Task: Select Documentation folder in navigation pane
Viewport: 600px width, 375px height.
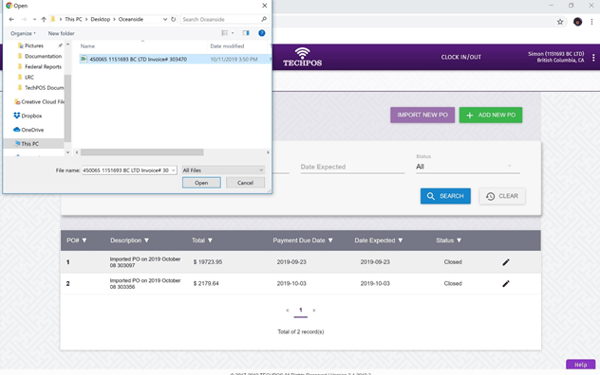Action: [43, 56]
